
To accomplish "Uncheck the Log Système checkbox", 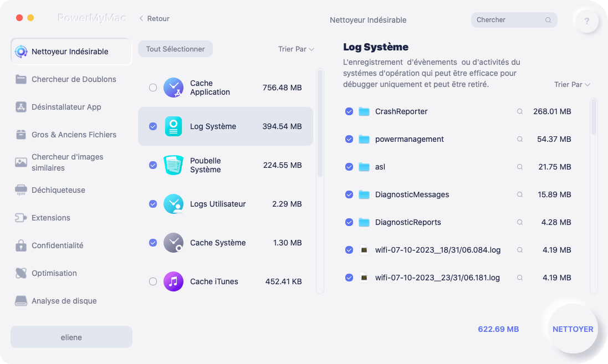I will pos(153,126).
